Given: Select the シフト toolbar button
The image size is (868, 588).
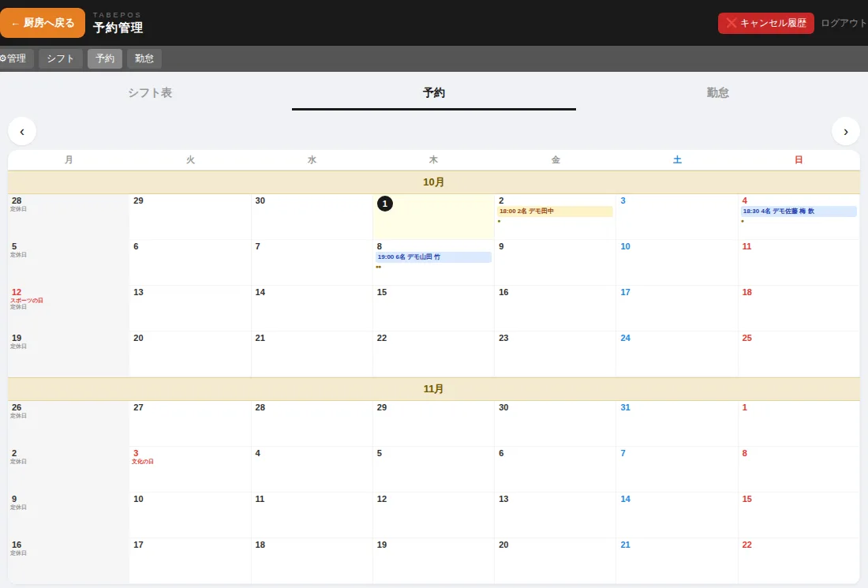Looking at the screenshot, I should [x=60, y=58].
